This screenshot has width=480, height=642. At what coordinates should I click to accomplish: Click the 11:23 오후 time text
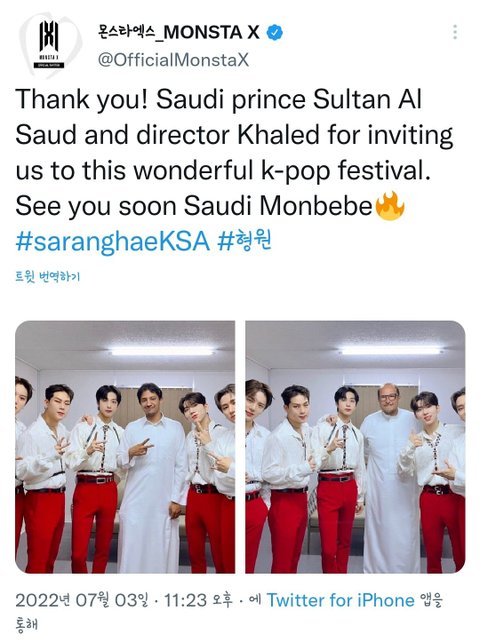[x=198, y=600]
